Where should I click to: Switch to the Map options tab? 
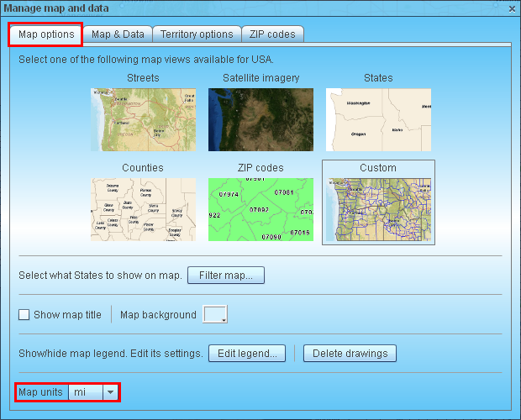[46, 34]
